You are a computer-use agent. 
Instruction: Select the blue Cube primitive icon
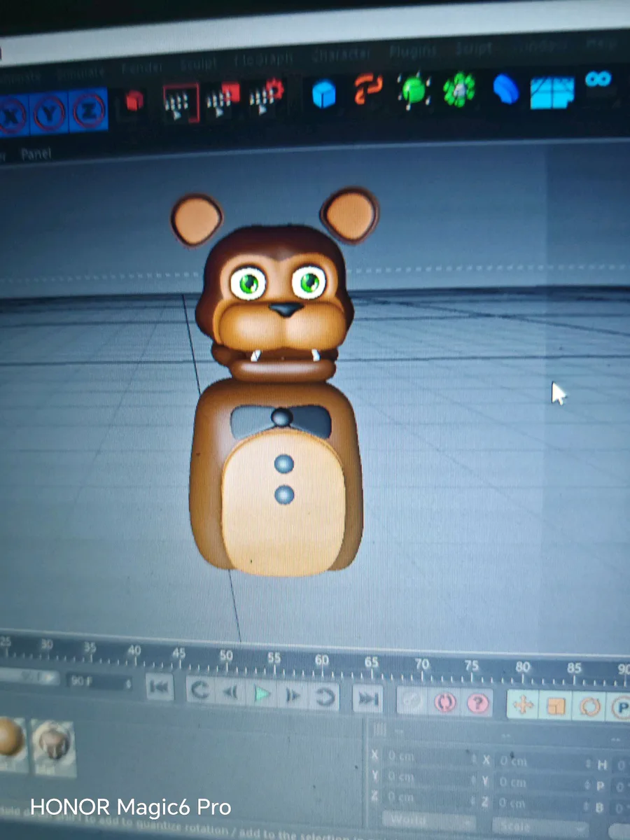323,94
